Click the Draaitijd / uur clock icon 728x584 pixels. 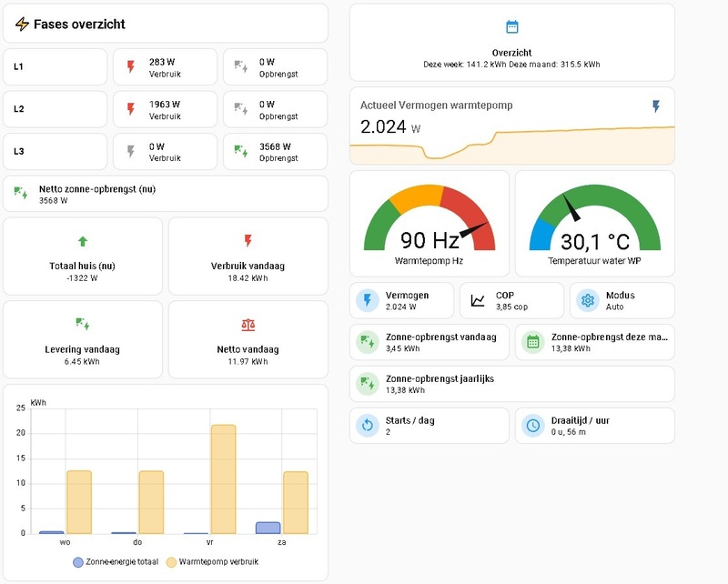532,426
